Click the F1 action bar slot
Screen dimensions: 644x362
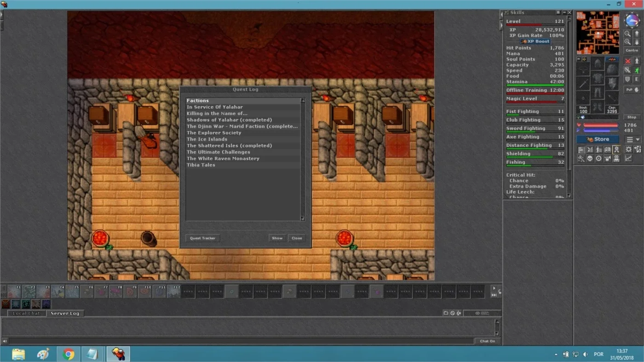pyautogui.click(x=14, y=292)
